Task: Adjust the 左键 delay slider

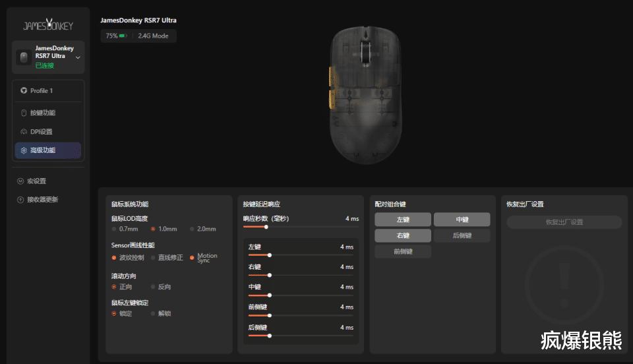Action: click(x=301, y=255)
